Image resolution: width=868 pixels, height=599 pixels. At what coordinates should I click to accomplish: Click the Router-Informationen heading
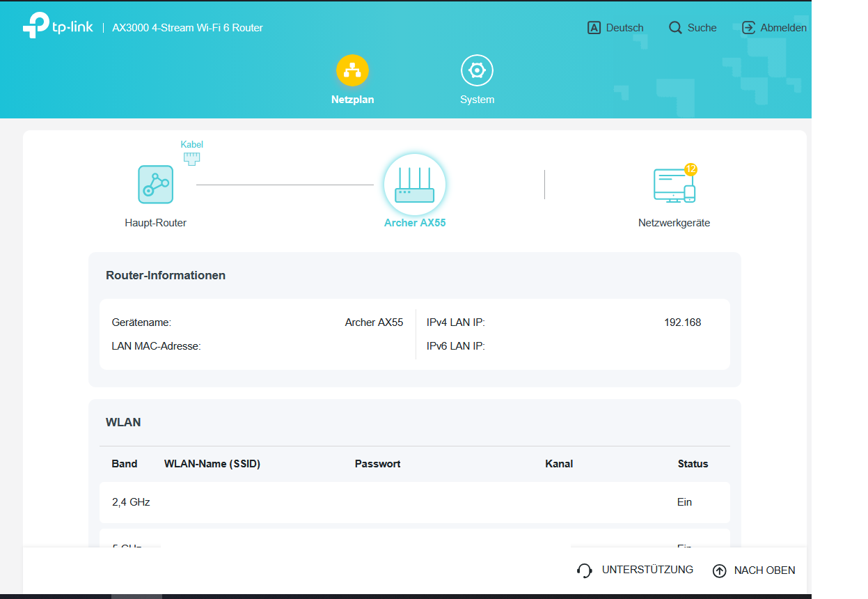pos(166,275)
